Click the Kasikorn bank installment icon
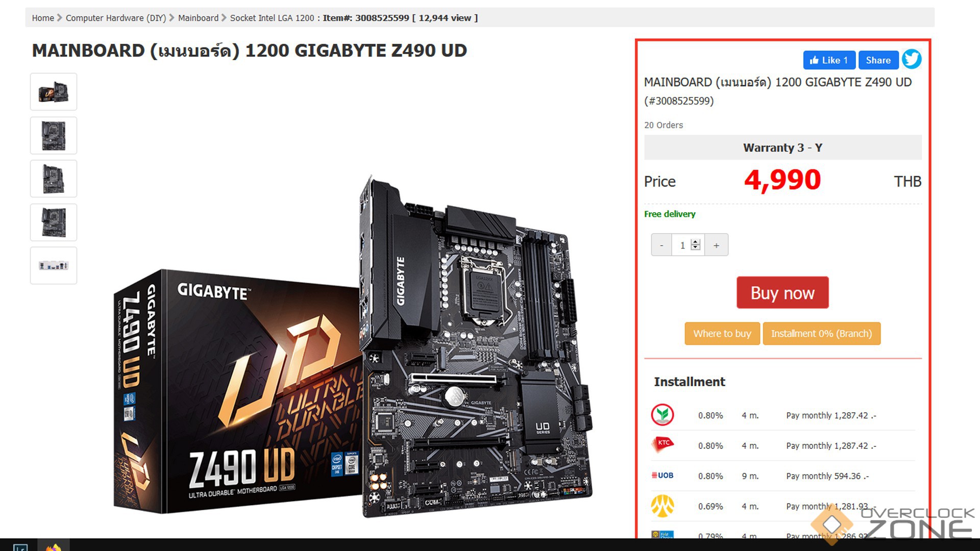The image size is (980, 551). coord(663,415)
